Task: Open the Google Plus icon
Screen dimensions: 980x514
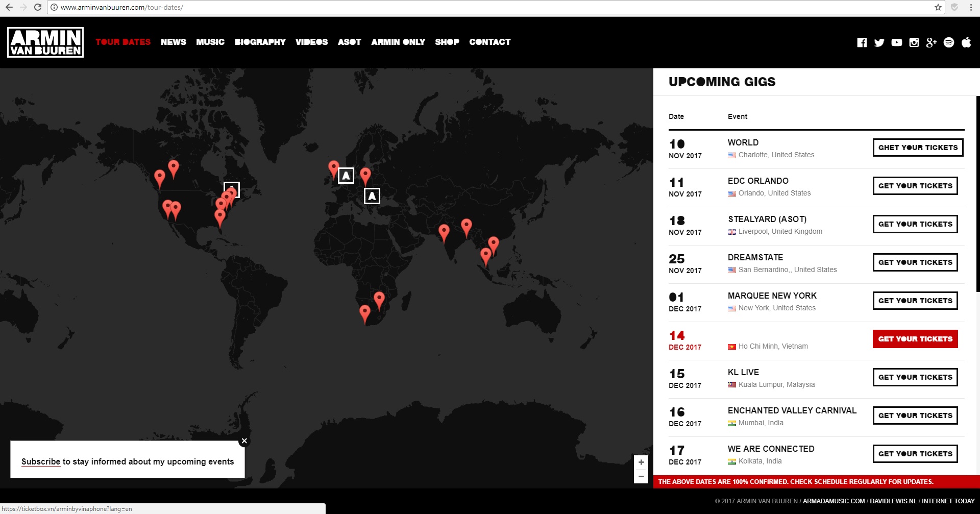Action: pyautogui.click(x=931, y=42)
